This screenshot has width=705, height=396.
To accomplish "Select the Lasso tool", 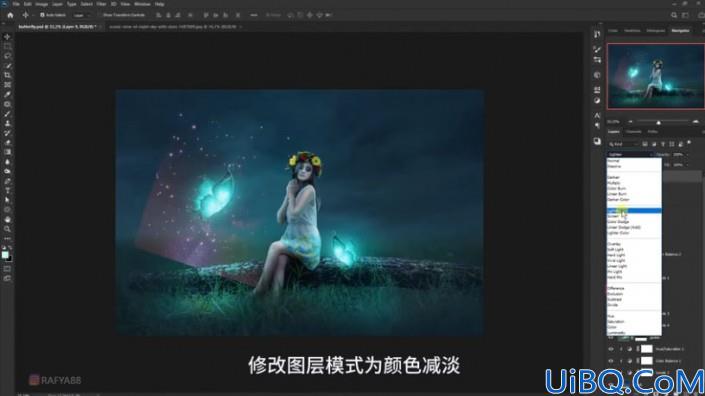I will coord(7,56).
